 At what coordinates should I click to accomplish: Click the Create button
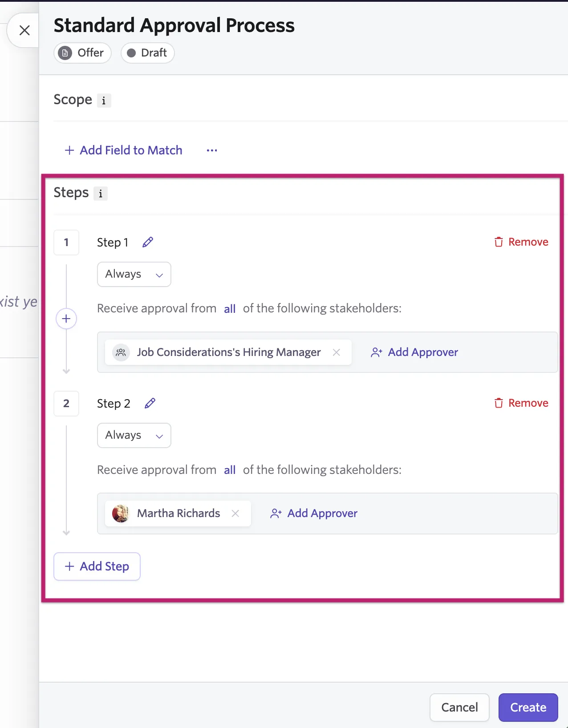[x=528, y=708]
